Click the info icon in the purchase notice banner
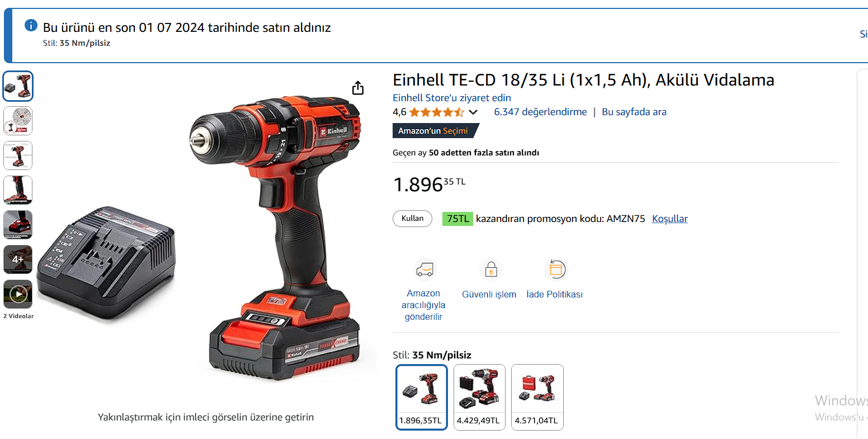This screenshot has width=868, height=439. click(31, 25)
